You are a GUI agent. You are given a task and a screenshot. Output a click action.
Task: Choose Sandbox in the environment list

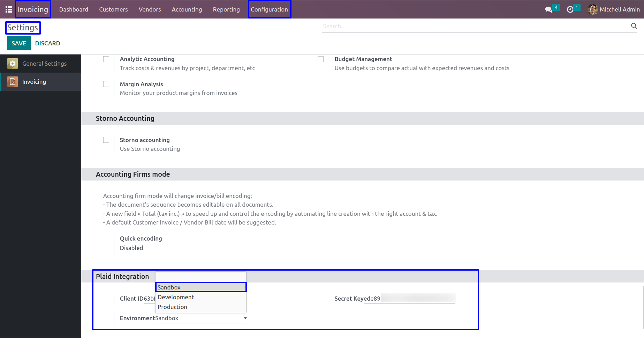(201, 287)
